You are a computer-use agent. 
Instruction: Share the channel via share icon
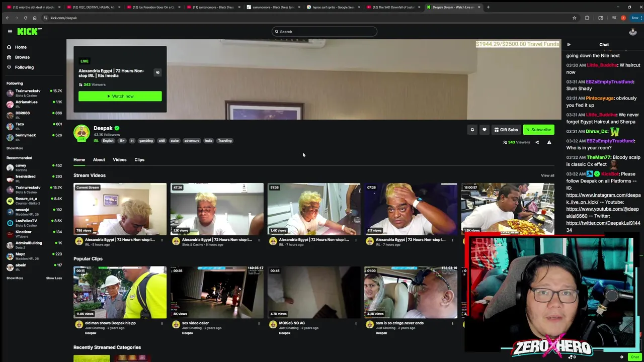click(537, 142)
